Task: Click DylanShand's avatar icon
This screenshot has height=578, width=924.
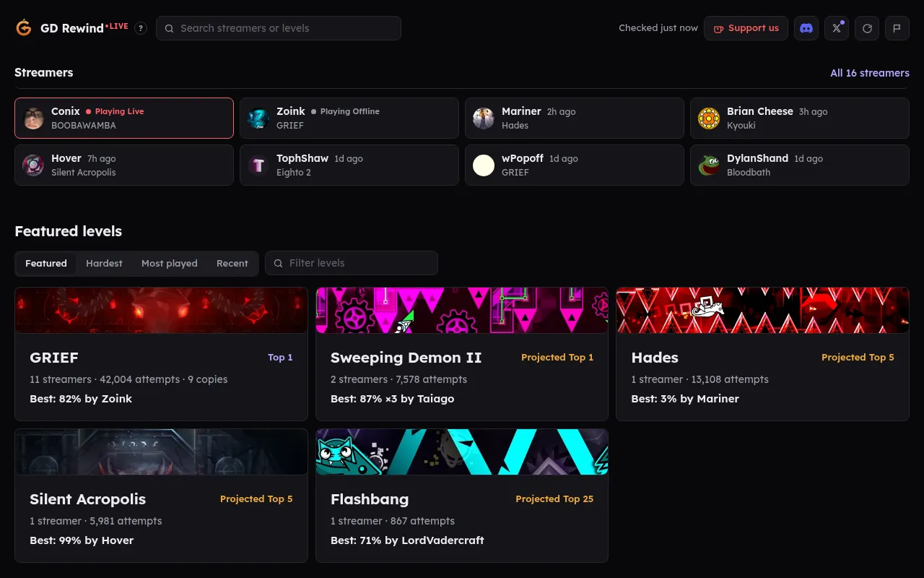Action: click(x=709, y=165)
